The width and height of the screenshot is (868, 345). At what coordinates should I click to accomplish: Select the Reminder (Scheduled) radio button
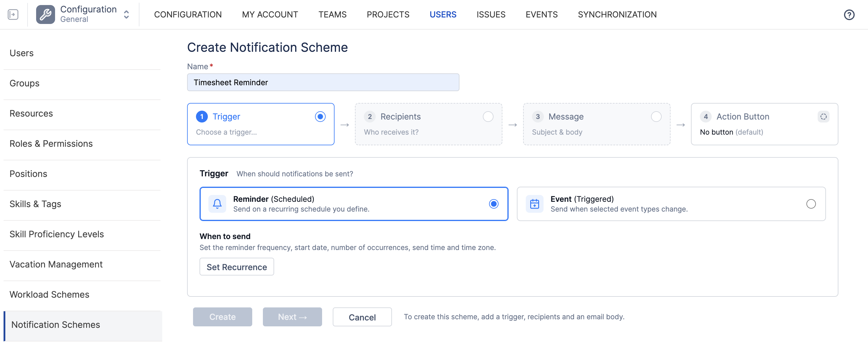pyautogui.click(x=494, y=204)
